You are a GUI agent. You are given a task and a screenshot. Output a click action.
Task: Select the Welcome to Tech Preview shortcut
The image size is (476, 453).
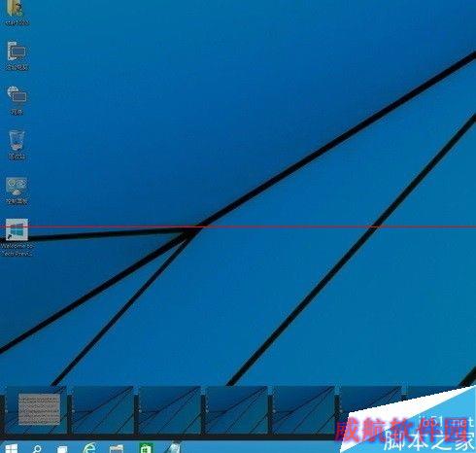[x=17, y=237]
